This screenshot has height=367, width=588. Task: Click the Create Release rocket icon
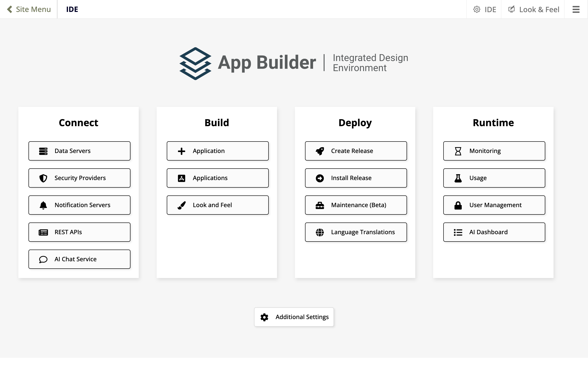click(320, 151)
